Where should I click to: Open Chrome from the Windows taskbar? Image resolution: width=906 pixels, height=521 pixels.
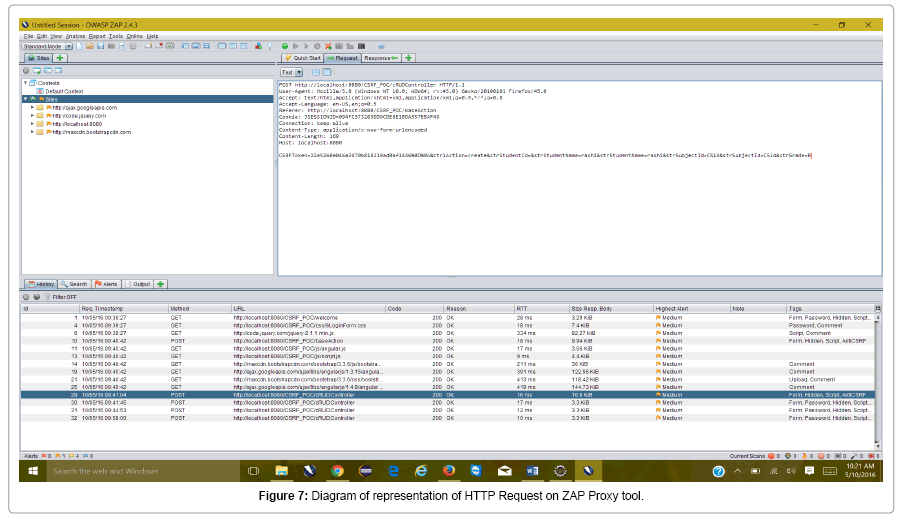click(337, 471)
